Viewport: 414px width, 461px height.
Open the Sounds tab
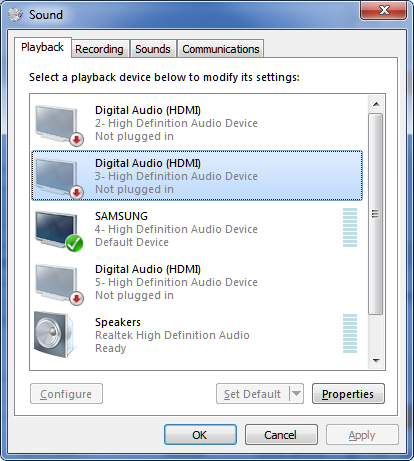click(x=153, y=49)
